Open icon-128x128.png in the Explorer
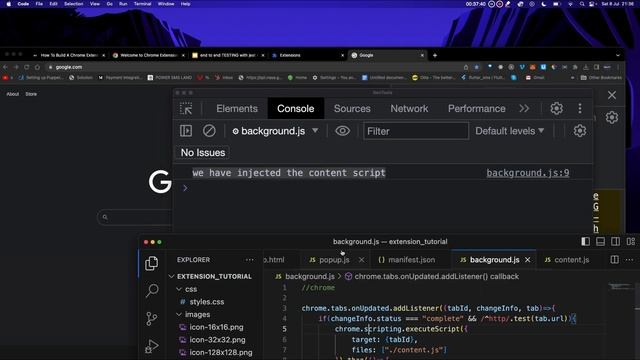640x360 pixels. point(220,352)
